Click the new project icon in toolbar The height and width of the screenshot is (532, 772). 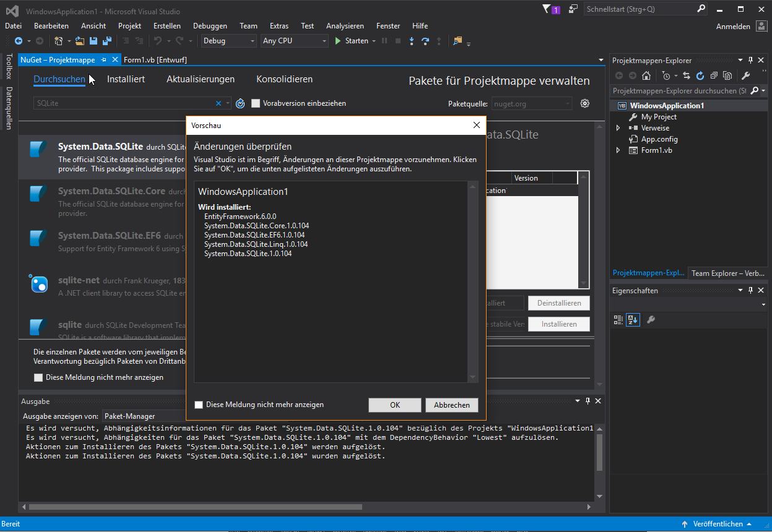pos(58,41)
